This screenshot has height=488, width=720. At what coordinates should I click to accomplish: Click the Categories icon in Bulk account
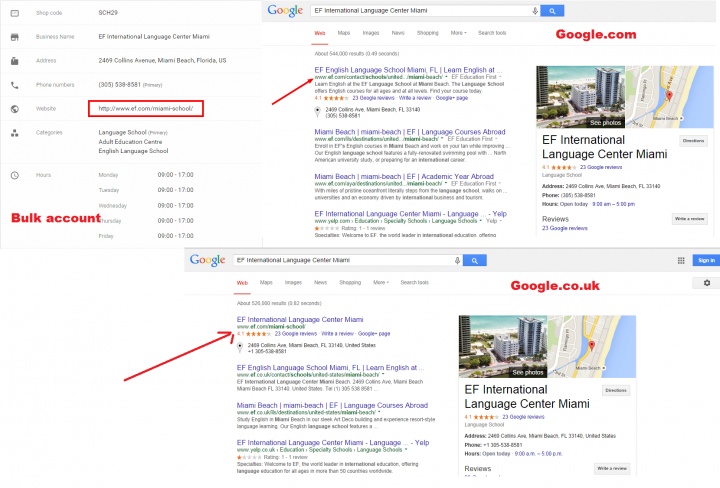pyautogui.click(x=15, y=133)
